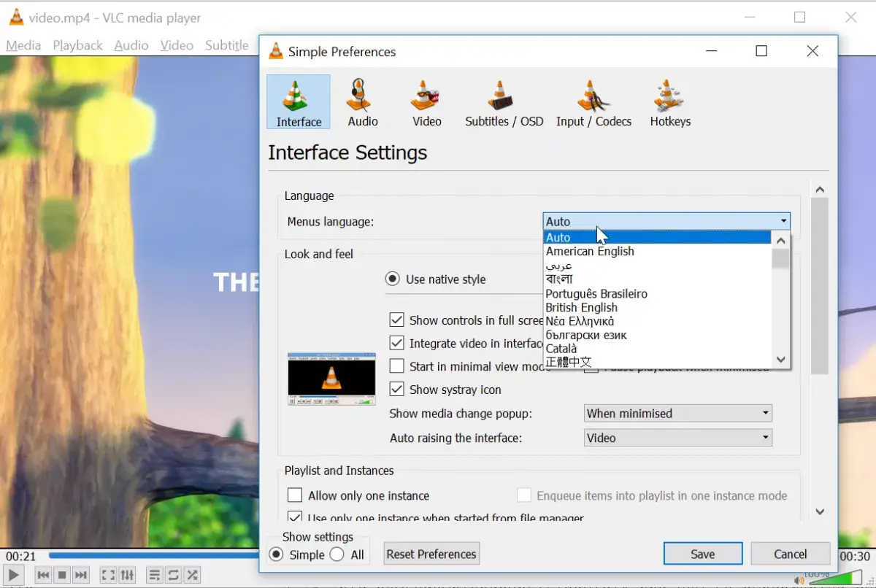The width and height of the screenshot is (876, 588).
Task: Open the Hotkeys settings category
Action: tap(670, 102)
